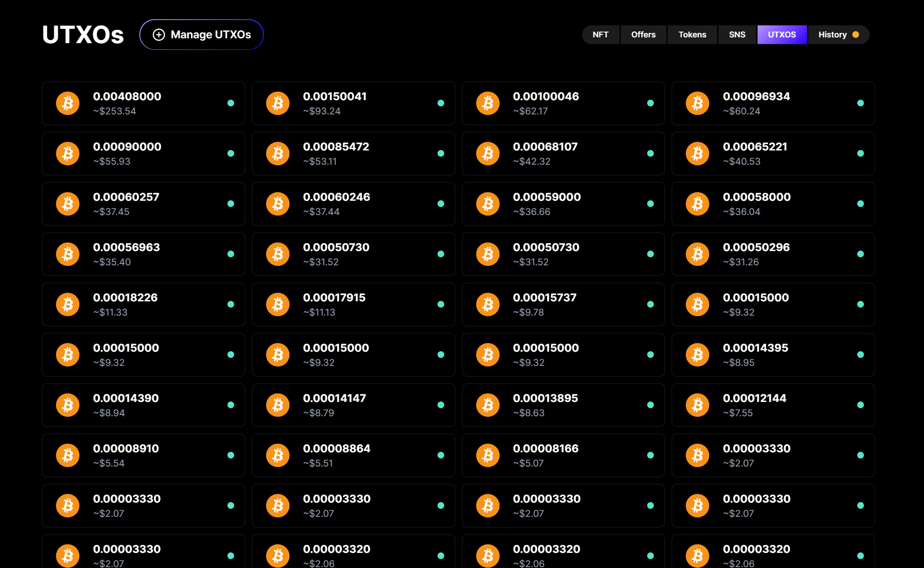924x568 pixels.
Task: Click the green status dot on the 0.00096934 card
Action: 860,103
